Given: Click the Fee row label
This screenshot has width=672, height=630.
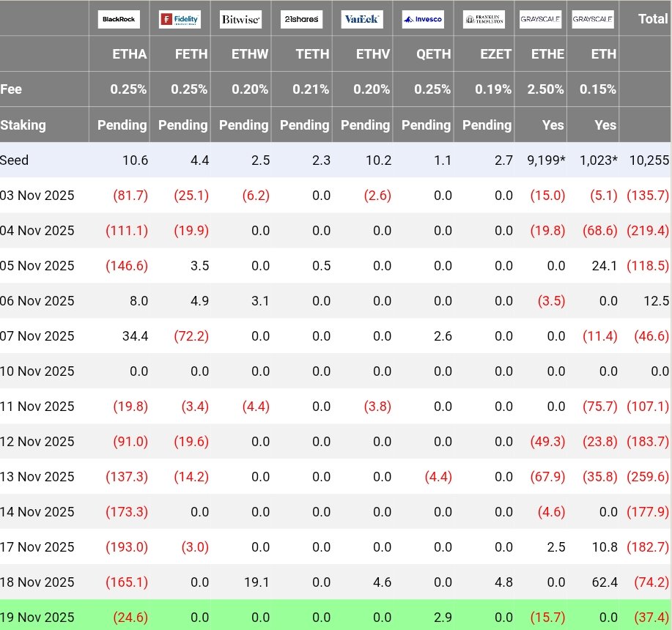Looking at the screenshot, I should [12, 89].
